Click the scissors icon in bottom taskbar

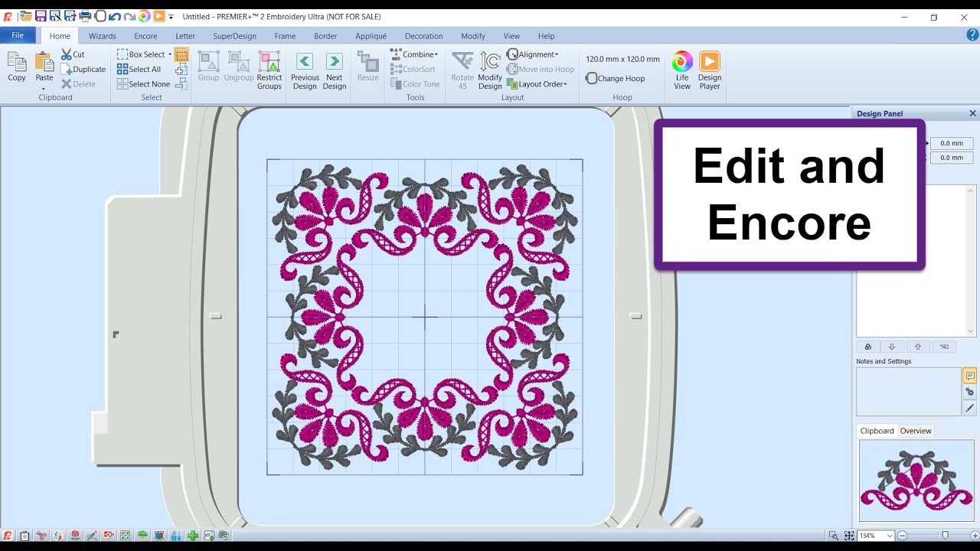41,536
